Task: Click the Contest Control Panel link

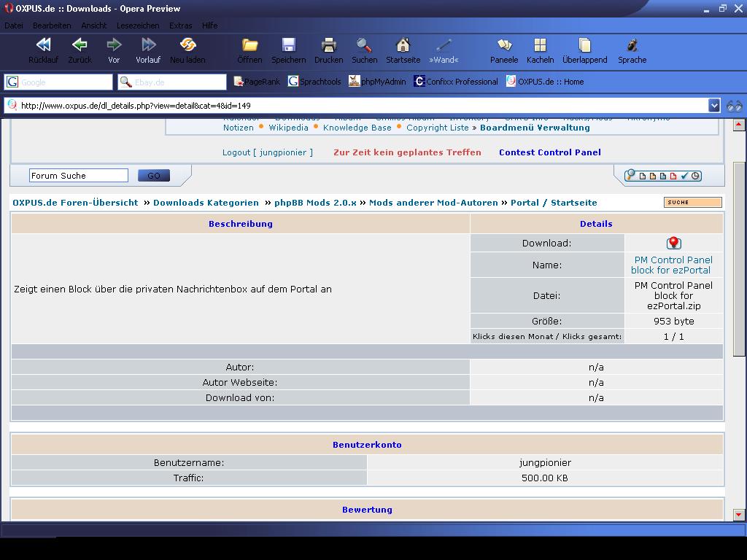Action: click(549, 152)
